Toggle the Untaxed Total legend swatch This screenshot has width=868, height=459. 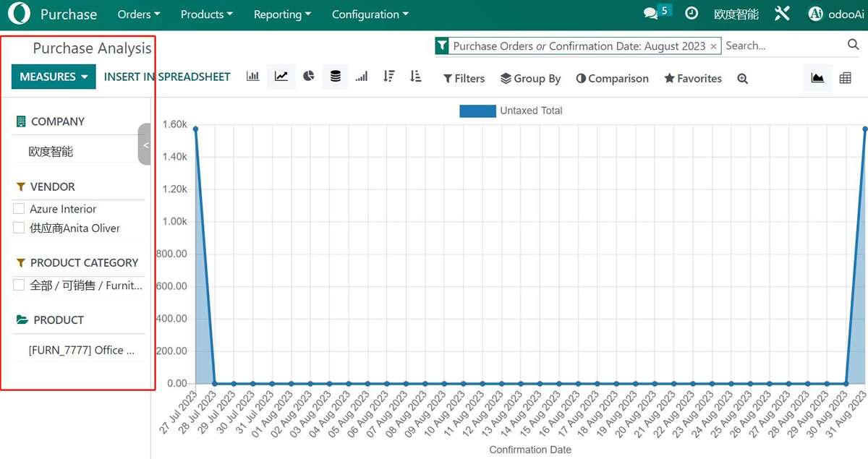(x=476, y=111)
